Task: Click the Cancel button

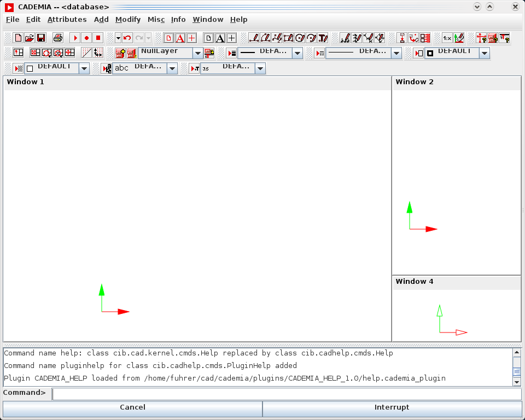Action: pos(132,407)
